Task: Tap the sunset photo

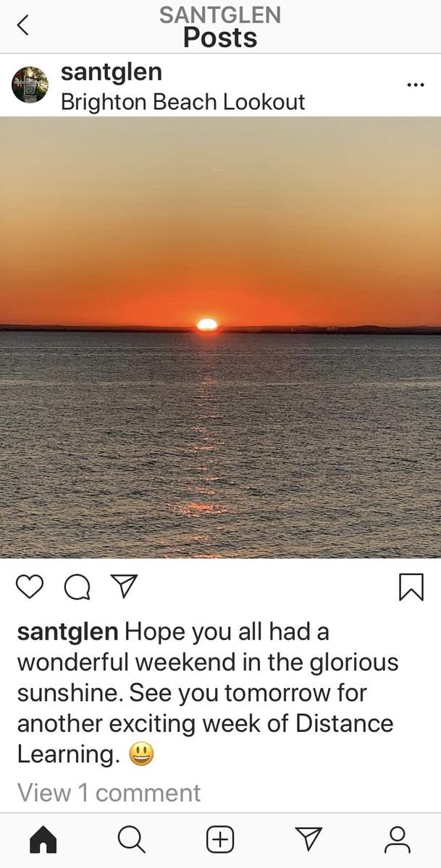Action: click(x=220, y=337)
